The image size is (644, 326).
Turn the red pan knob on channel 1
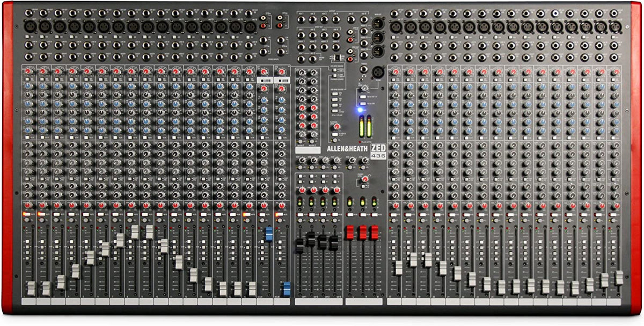point(27,205)
